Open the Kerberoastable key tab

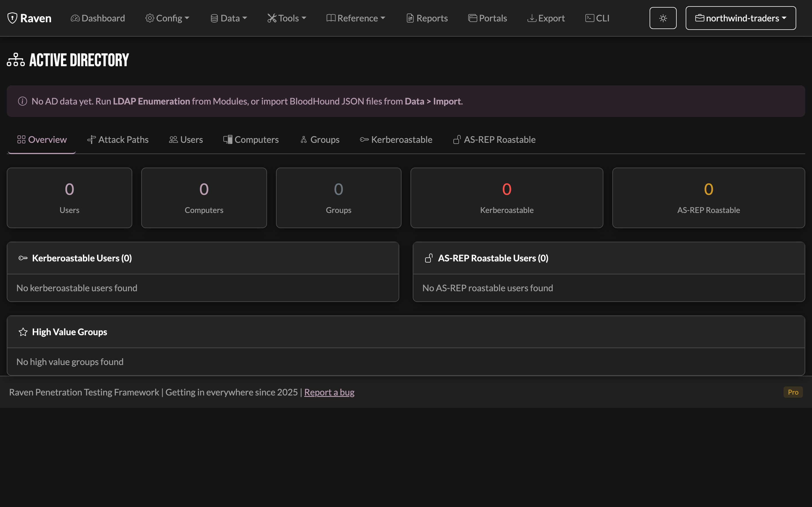(396, 139)
